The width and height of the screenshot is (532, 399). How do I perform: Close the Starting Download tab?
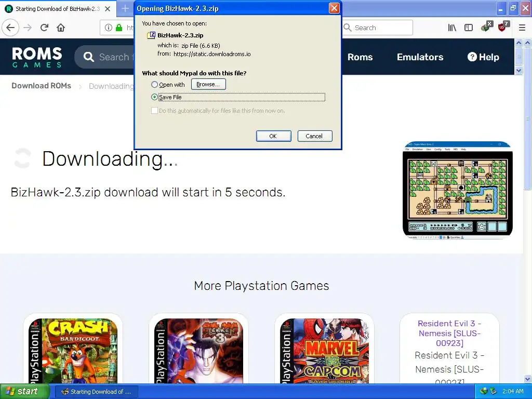pos(108,9)
